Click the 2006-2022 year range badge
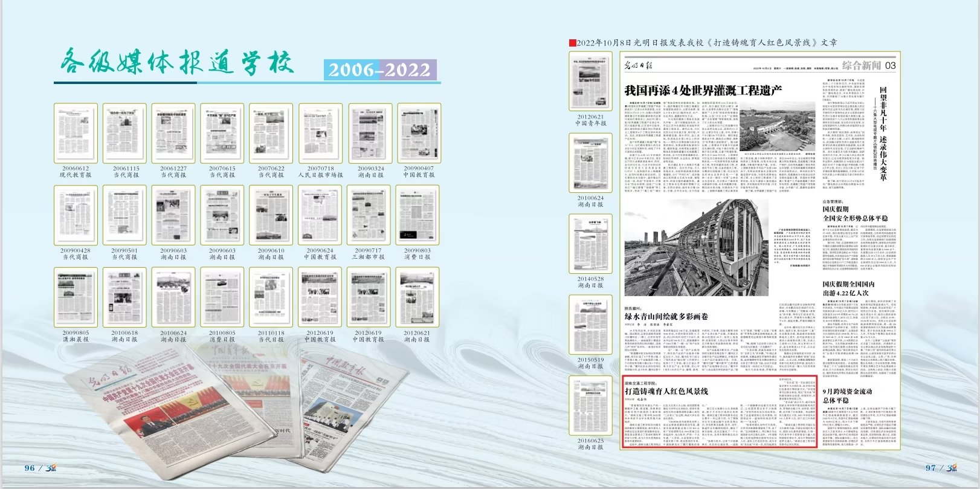980x489 pixels. point(379,70)
